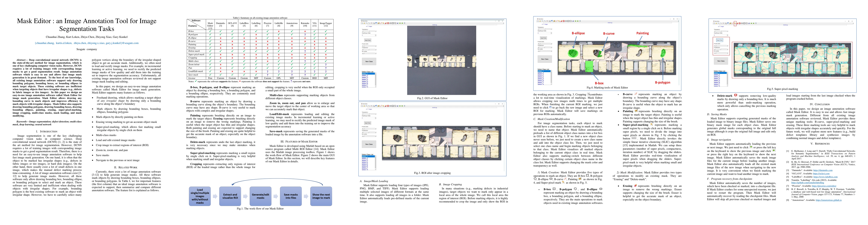Open Paint/Eraser Width dropdown in Fig.3 GUI
Viewport: 868px width, 225px height.
(x=369, y=118)
